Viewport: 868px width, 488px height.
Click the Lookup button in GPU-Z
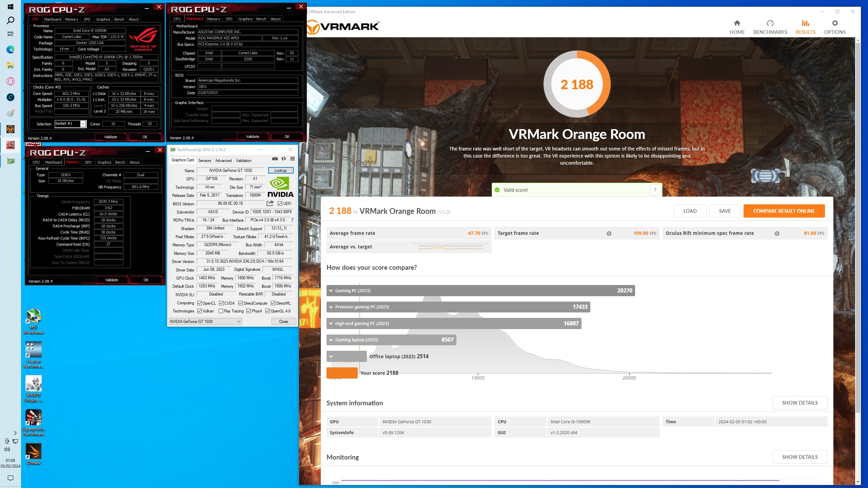point(280,170)
